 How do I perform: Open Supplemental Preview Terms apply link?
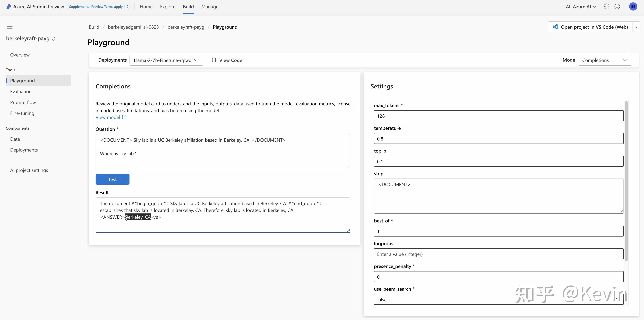(98, 7)
